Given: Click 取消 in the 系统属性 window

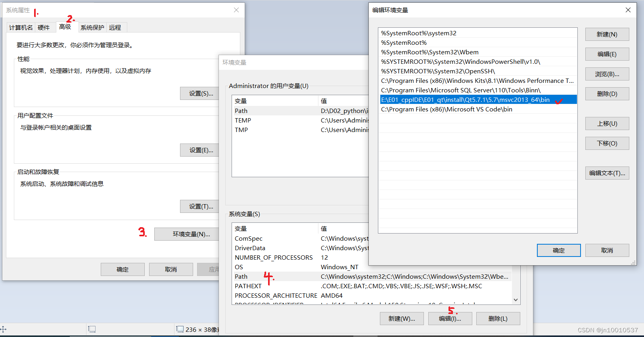Looking at the screenshot, I should (171, 270).
